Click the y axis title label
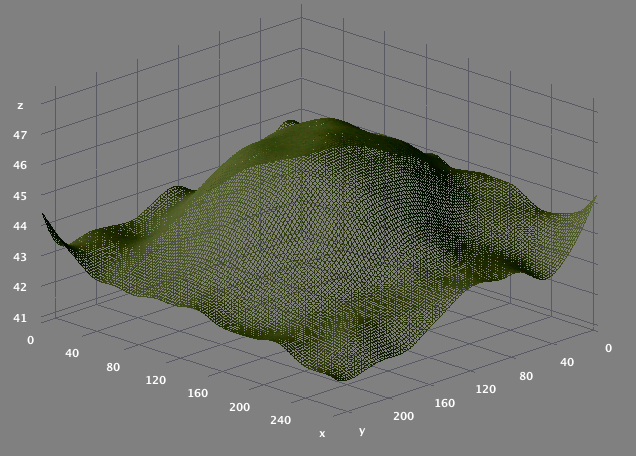 [x=360, y=431]
